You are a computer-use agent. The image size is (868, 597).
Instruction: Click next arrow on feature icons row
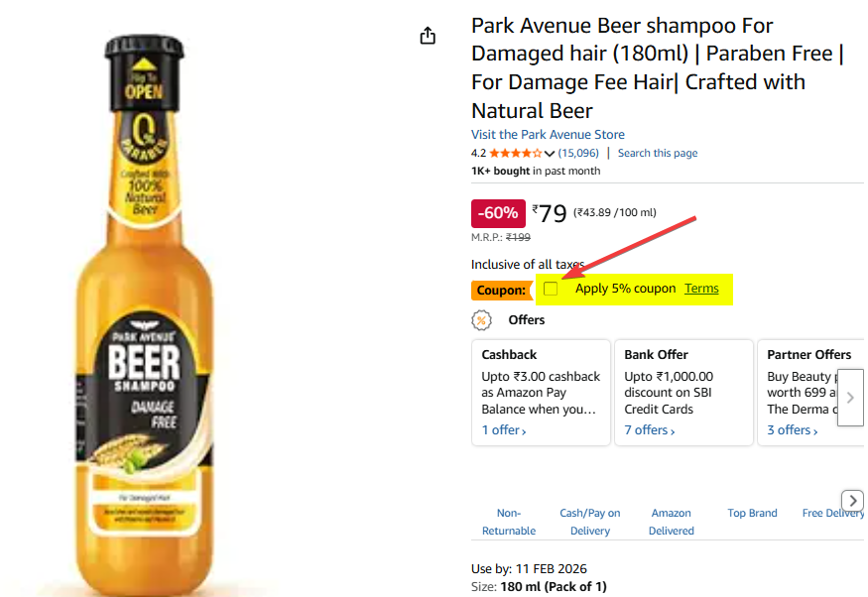tap(851, 500)
